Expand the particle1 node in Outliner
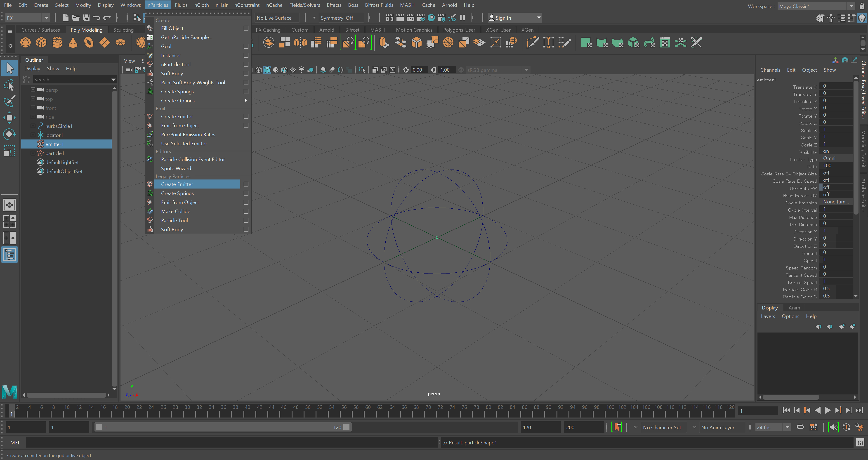Viewport: 868px width, 460px height. pos(33,153)
